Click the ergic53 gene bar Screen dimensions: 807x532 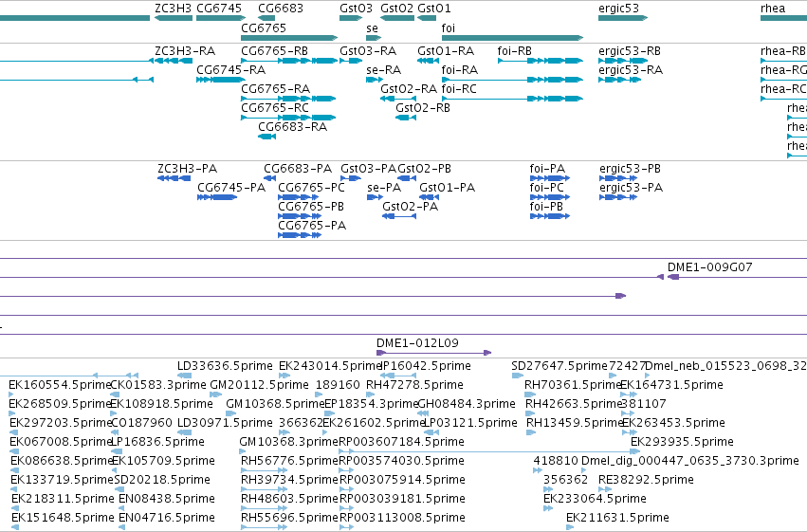623,18
